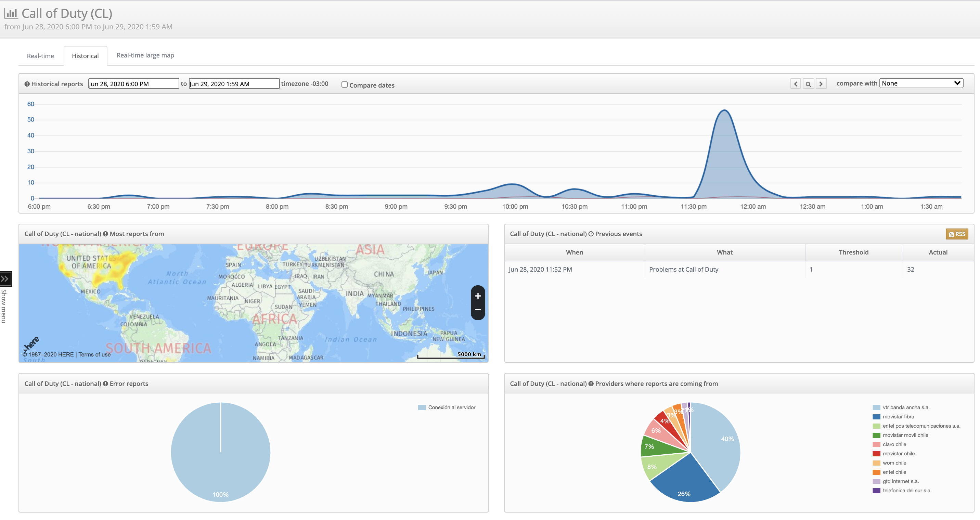The image size is (980, 520).
Task: Switch to the Real-time tab
Action: point(40,56)
